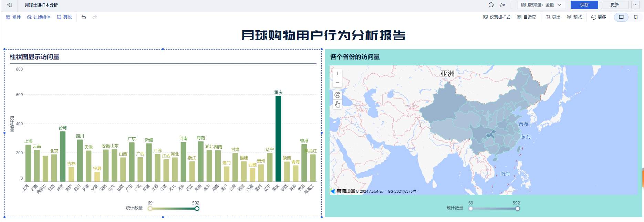Open the top-right ellipsis menu
This screenshot has height=222, width=644.
635,5
